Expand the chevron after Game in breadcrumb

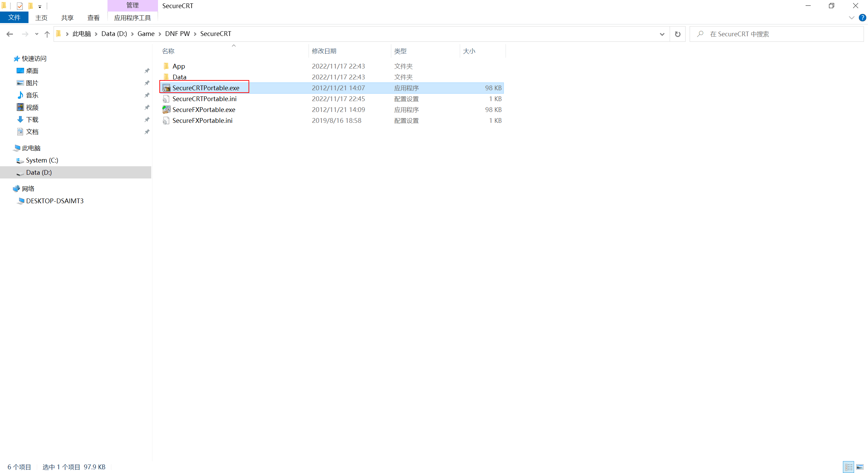(160, 34)
